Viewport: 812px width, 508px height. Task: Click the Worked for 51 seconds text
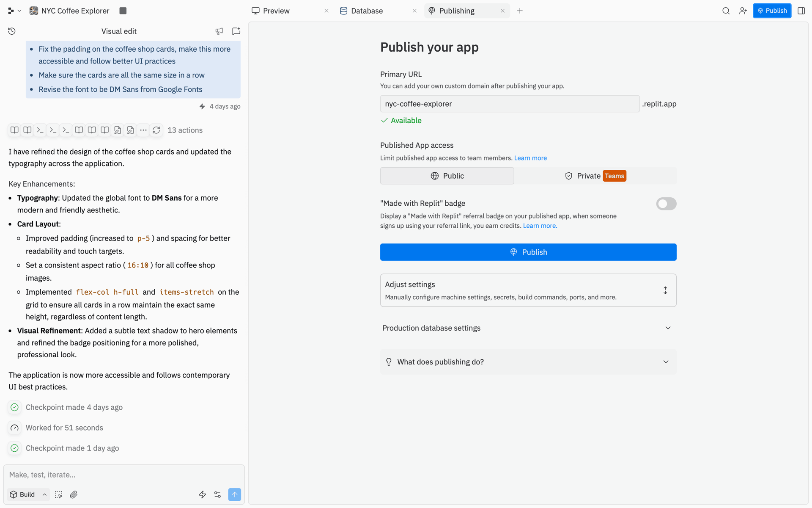click(64, 428)
